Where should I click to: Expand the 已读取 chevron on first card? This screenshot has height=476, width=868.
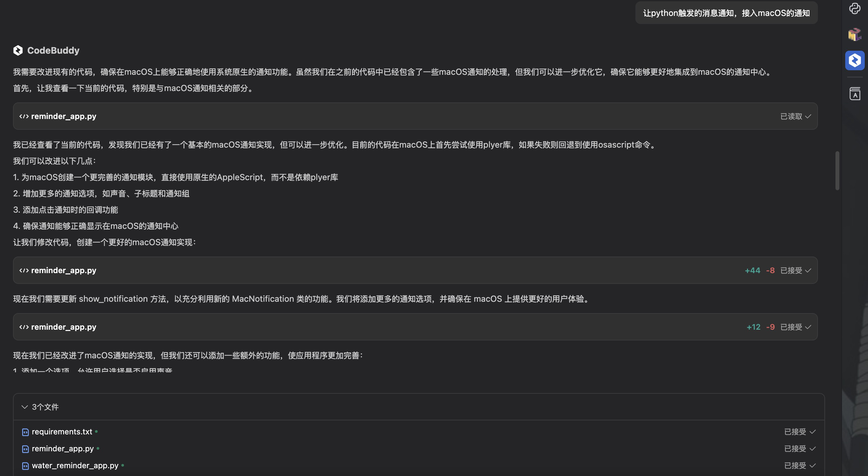pos(808,116)
